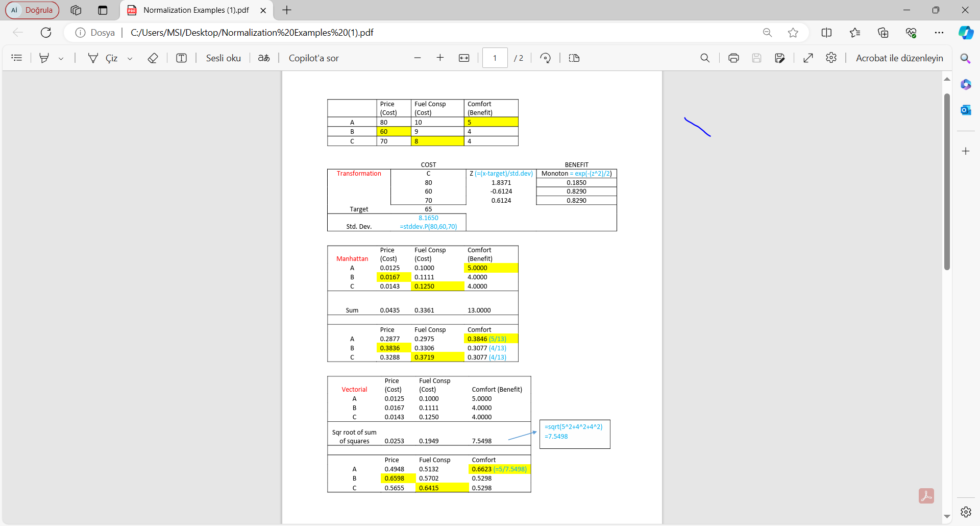Click the highlighted 0.6623 comfort value
Screen dimensions: 980x526
click(481, 469)
